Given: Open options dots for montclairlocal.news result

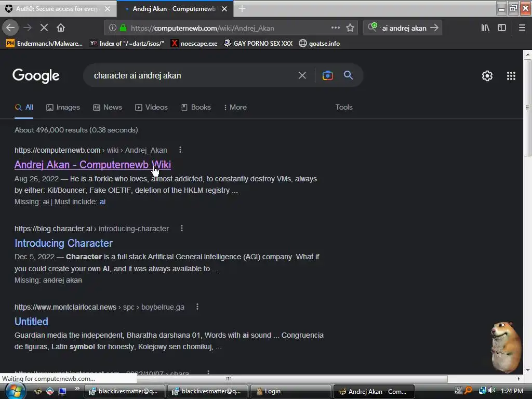Looking at the screenshot, I should point(197,307).
